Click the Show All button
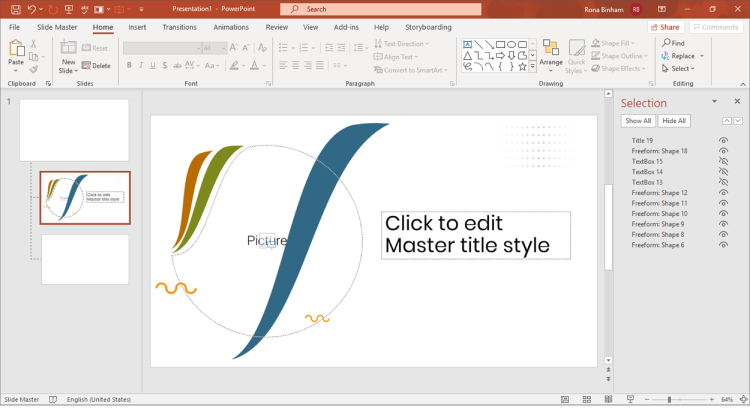750x411 pixels. click(x=638, y=121)
